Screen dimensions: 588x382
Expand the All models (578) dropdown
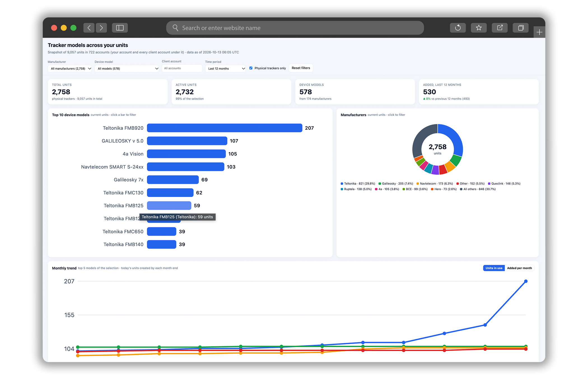coord(127,69)
